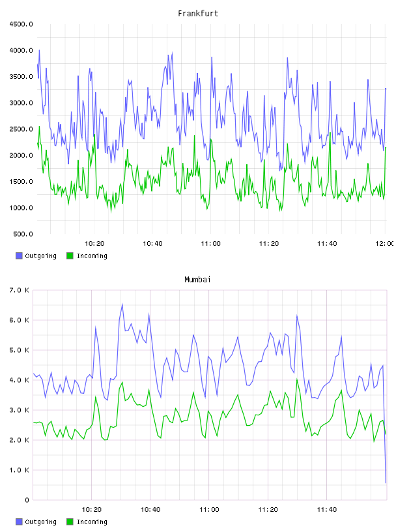
Task: Click the 11:20 time label on Frankfurt chart
Action: click(x=269, y=244)
